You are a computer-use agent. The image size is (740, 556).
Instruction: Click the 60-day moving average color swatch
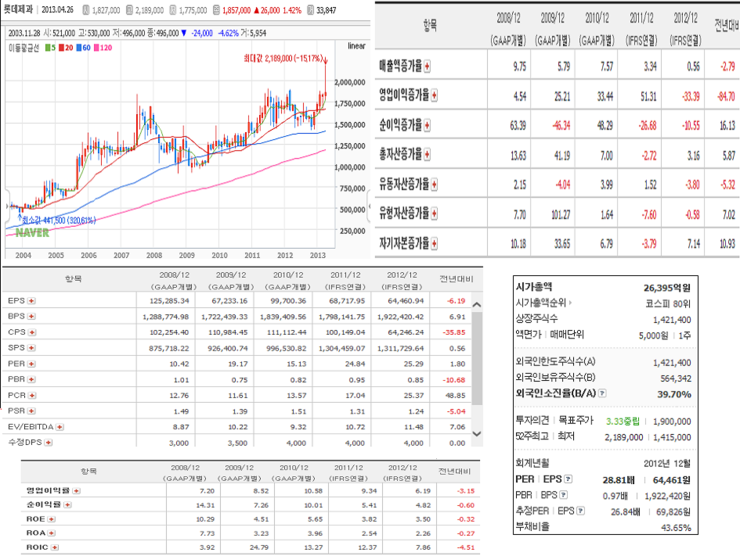pos(79,48)
